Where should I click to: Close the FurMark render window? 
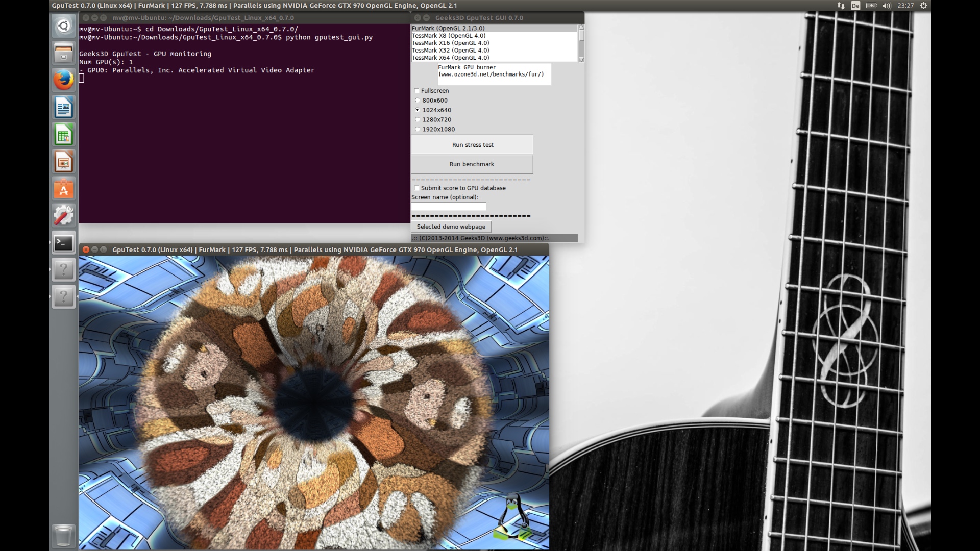[86, 249]
